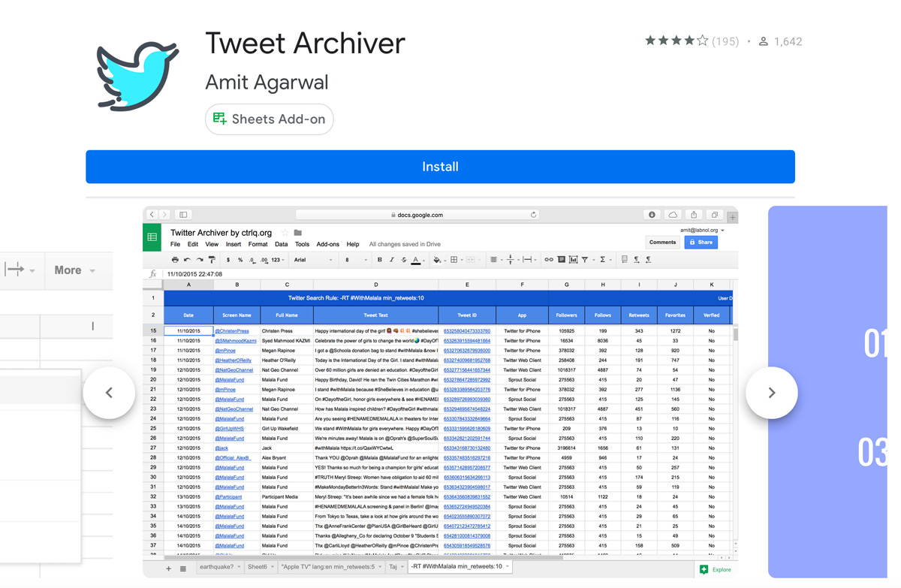Go to the next screenshot with right arrow
Image resolution: width=901 pixels, height=588 pixels.
(771, 393)
